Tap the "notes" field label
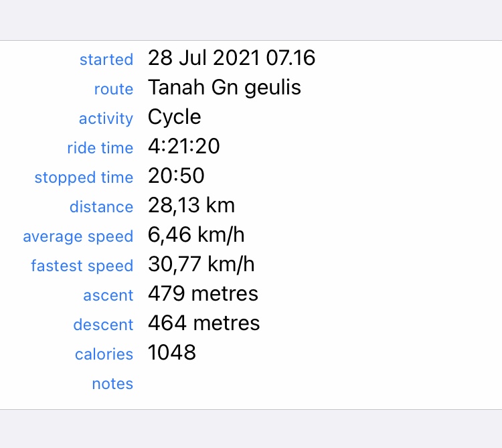Screen dimensions: 502x448 click(x=112, y=384)
